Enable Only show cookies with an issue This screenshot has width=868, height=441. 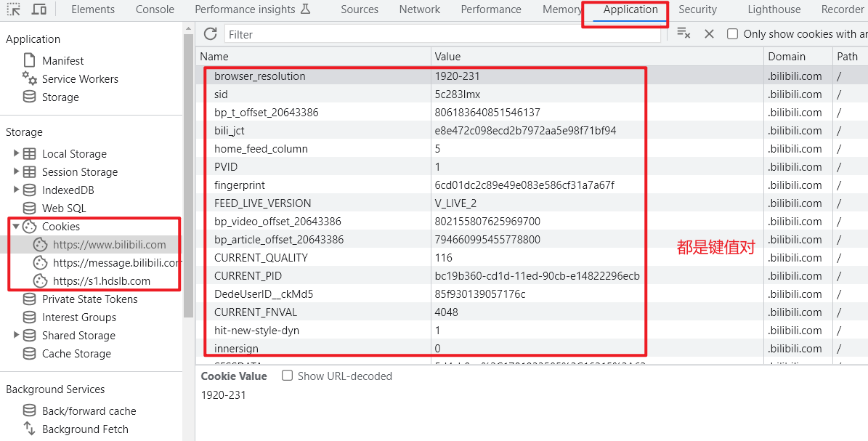[x=733, y=34]
